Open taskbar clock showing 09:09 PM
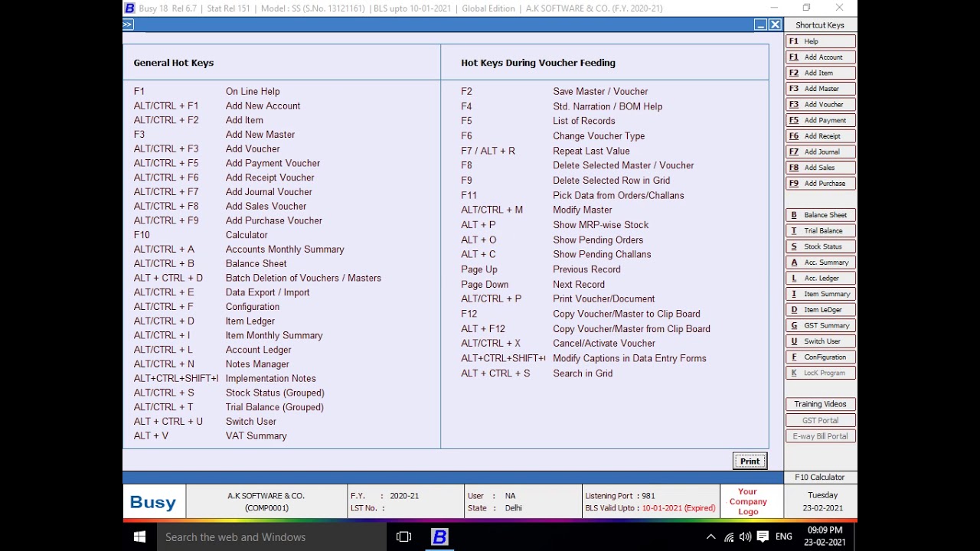Viewport: 980px width, 551px height. point(825,536)
